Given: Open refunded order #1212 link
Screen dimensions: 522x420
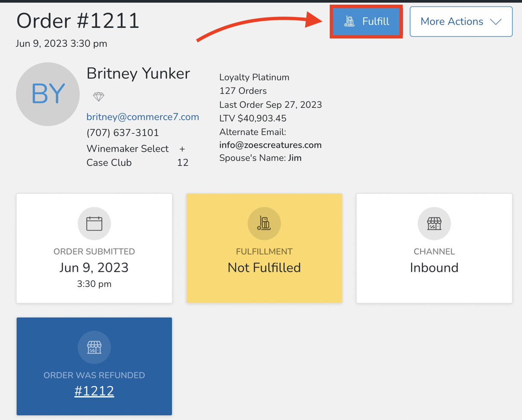Looking at the screenshot, I should point(94,391).
